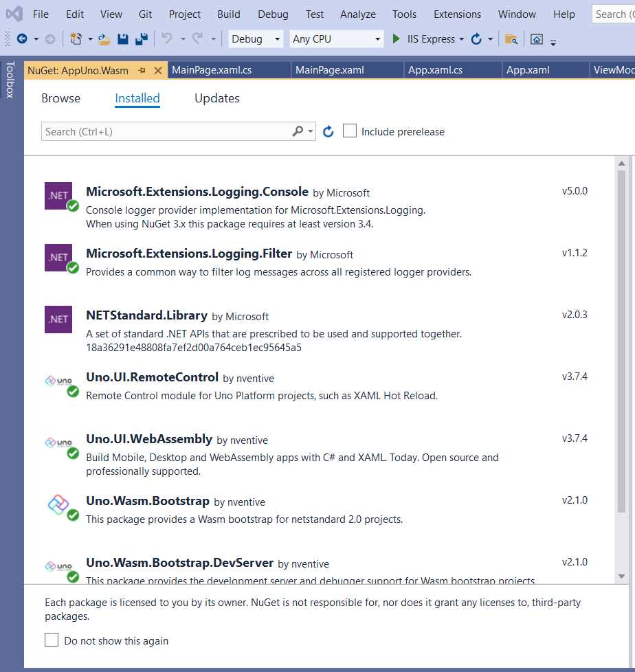Screen dimensions: 635x672
Task: Select the Updates tab
Action: coord(216,98)
